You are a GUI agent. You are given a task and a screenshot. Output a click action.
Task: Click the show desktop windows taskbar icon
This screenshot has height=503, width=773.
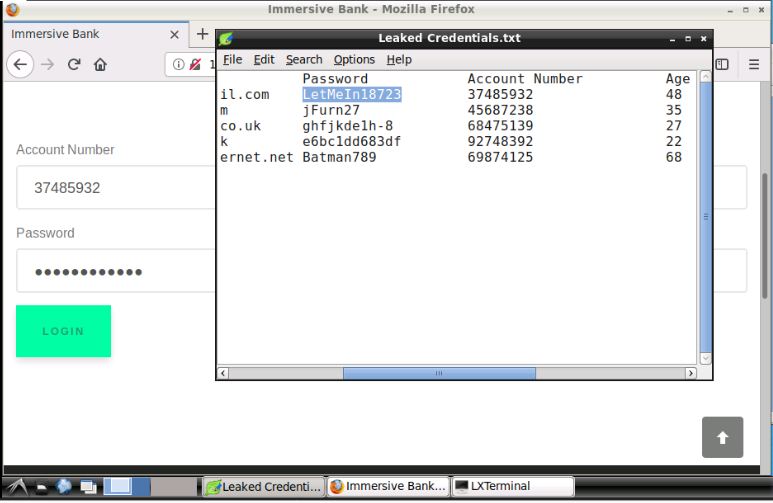[x=88, y=487]
